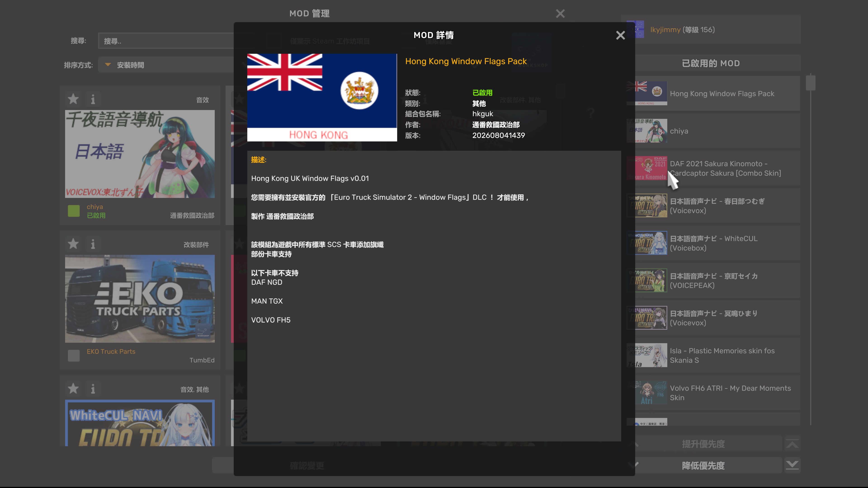
Task: Click the "VOLVO FH5" line in description
Action: 271,320
